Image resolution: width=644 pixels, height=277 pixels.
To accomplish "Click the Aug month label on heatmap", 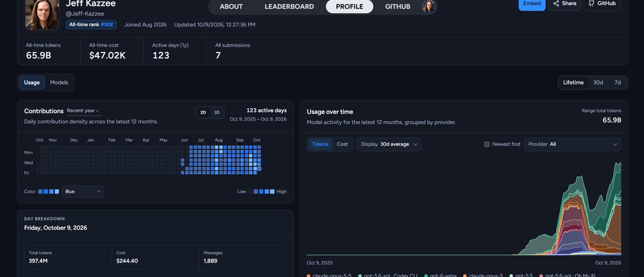I will 218,140.
